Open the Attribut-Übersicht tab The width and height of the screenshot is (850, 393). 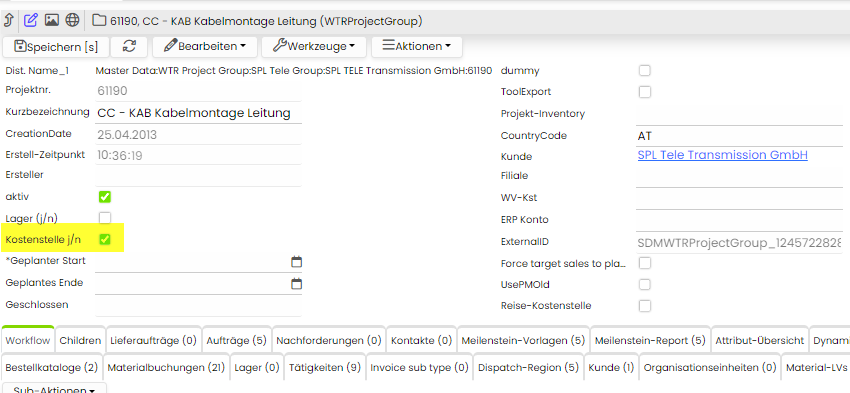[x=759, y=341]
